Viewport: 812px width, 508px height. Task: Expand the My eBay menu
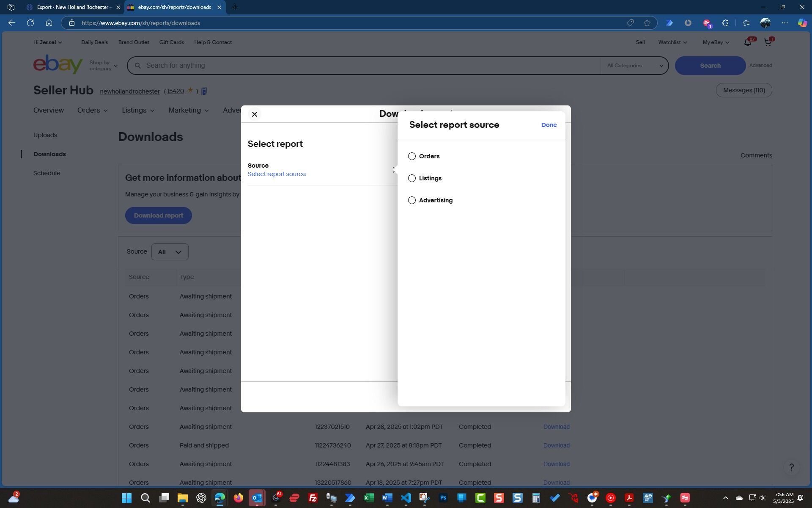coord(716,42)
